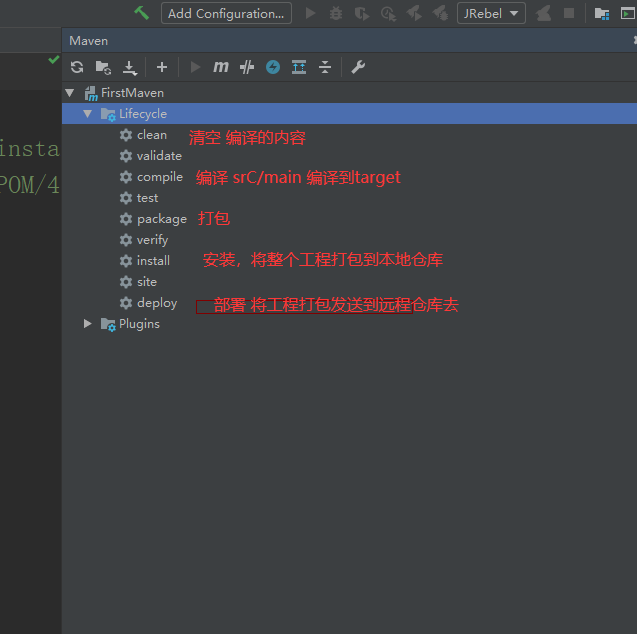Select the validate lifecycle goal
Image resolution: width=637 pixels, height=634 pixels.
[x=159, y=156]
